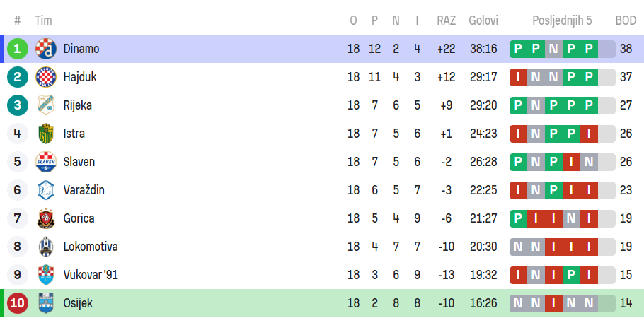Click the Osijek club crest icon

46,303
